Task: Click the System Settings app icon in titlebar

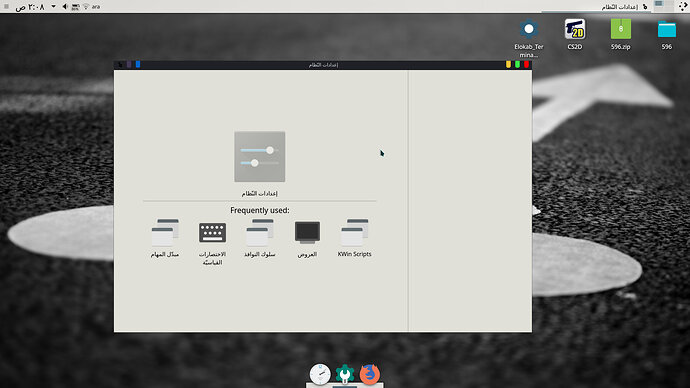Action: pyautogui.click(x=120, y=65)
